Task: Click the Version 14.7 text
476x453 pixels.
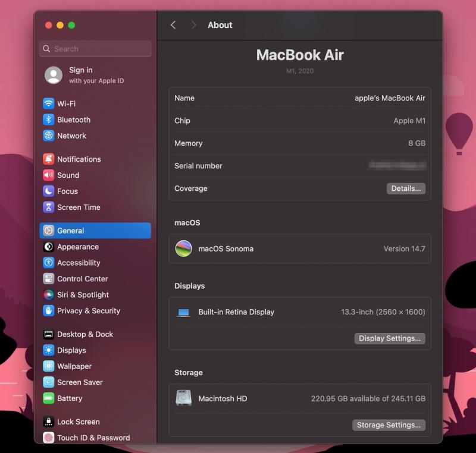Action: [x=404, y=249]
